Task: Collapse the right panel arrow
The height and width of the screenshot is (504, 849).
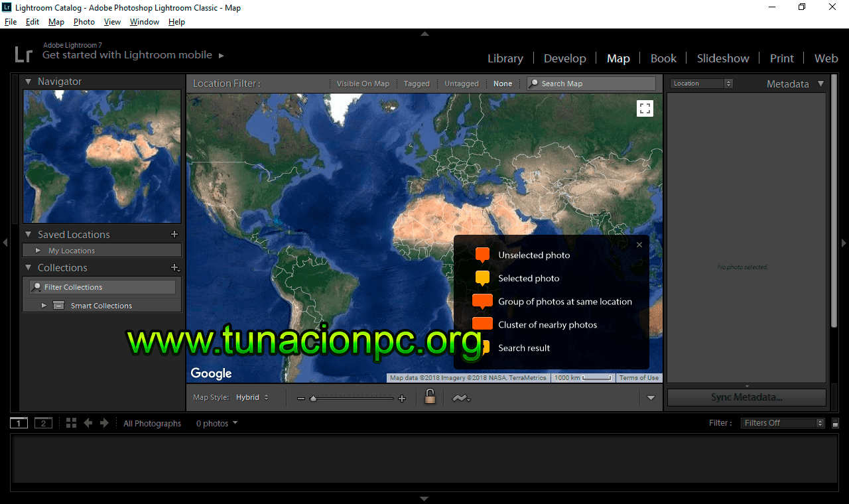Action: tap(844, 243)
